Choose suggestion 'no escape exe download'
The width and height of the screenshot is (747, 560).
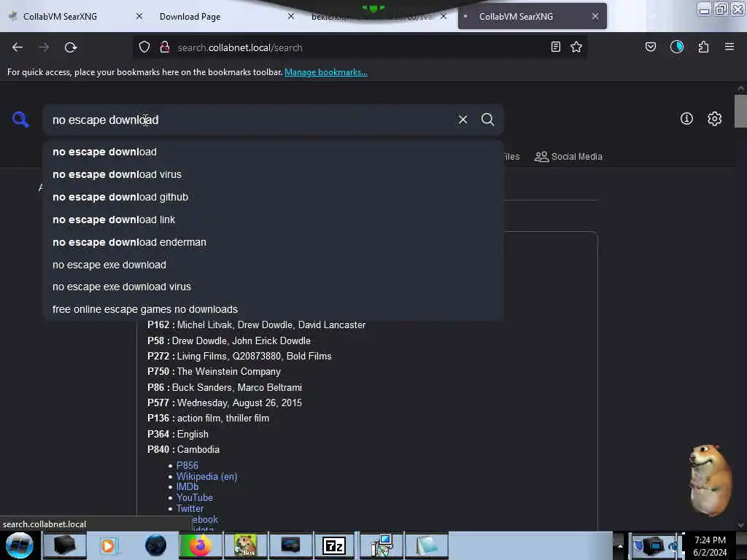(x=109, y=265)
